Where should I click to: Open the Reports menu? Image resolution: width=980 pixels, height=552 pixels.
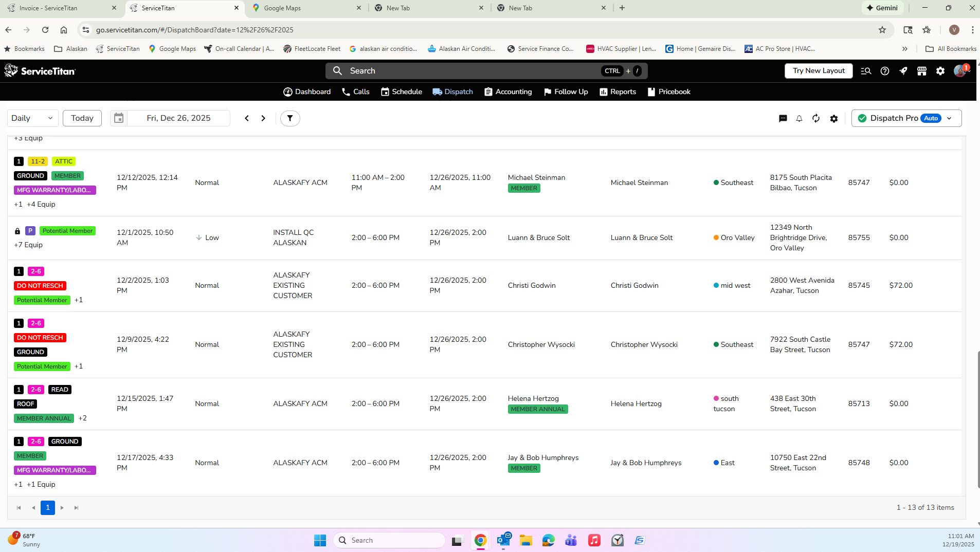coord(618,91)
